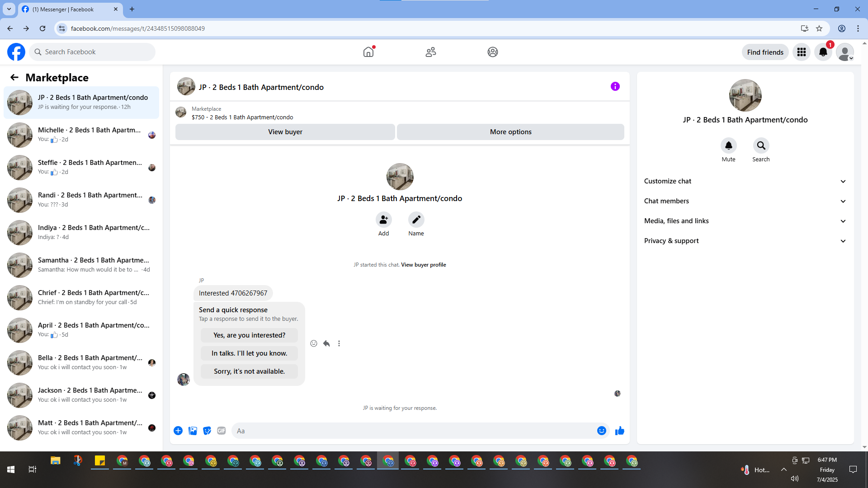Send a thumbs-up like
The image size is (868, 488).
[x=619, y=431]
